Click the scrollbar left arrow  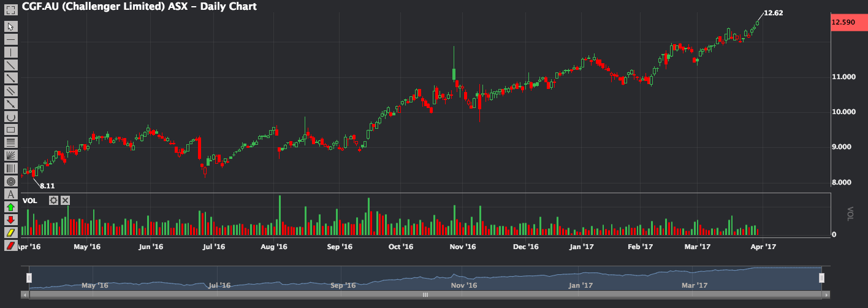click(25, 295)
